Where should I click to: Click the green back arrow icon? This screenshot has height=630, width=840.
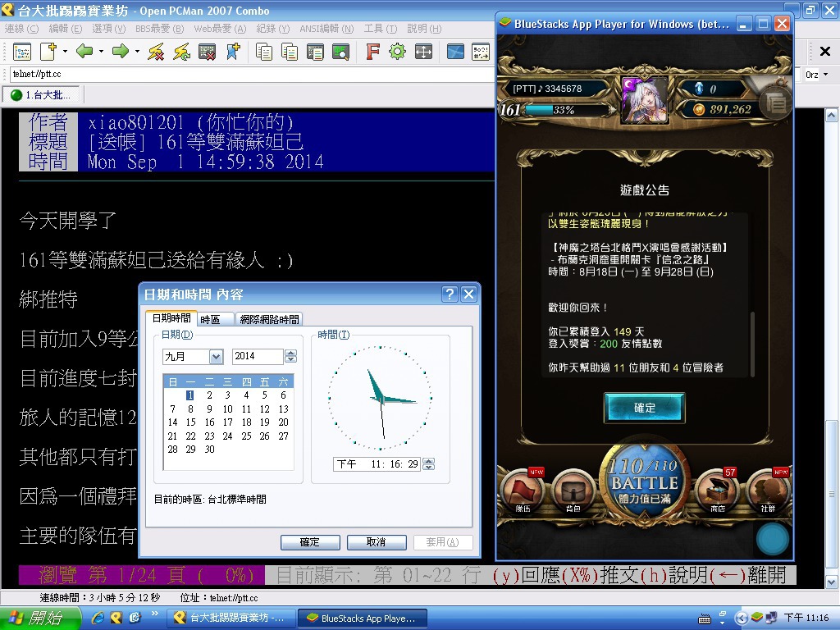click(x=84, y=52)
